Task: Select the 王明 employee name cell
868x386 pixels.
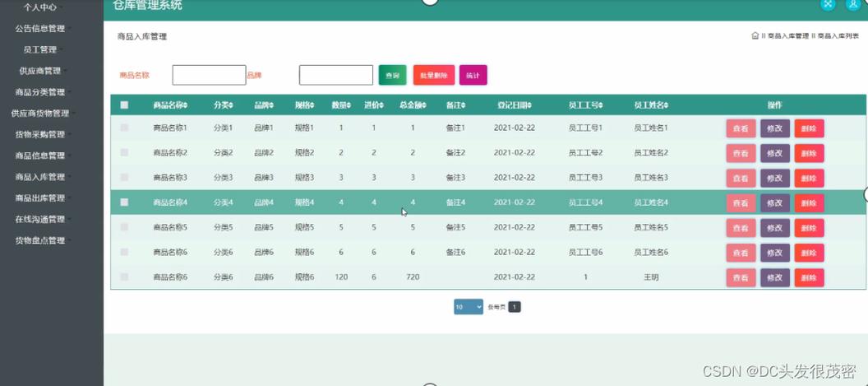Action: (x=651, y=277)
